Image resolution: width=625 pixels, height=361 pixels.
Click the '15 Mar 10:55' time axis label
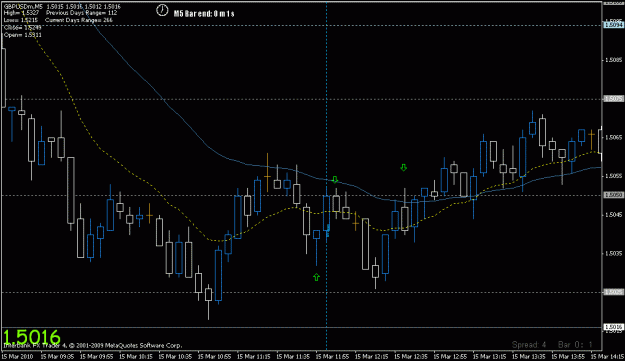pyautogui.click(x=215, y=356)
